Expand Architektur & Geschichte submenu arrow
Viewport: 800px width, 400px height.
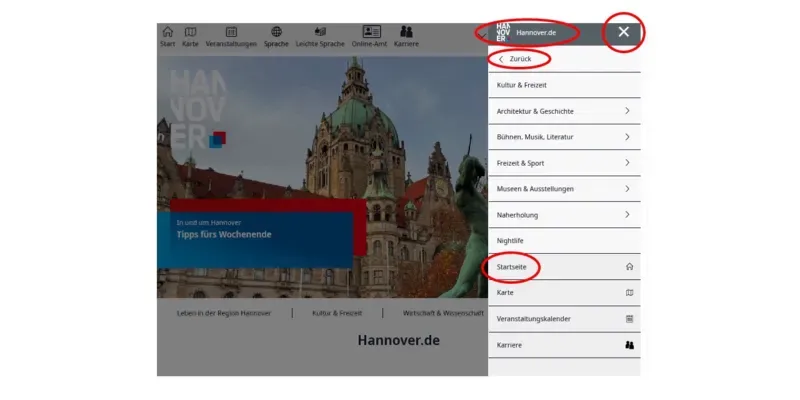point(627,111)
